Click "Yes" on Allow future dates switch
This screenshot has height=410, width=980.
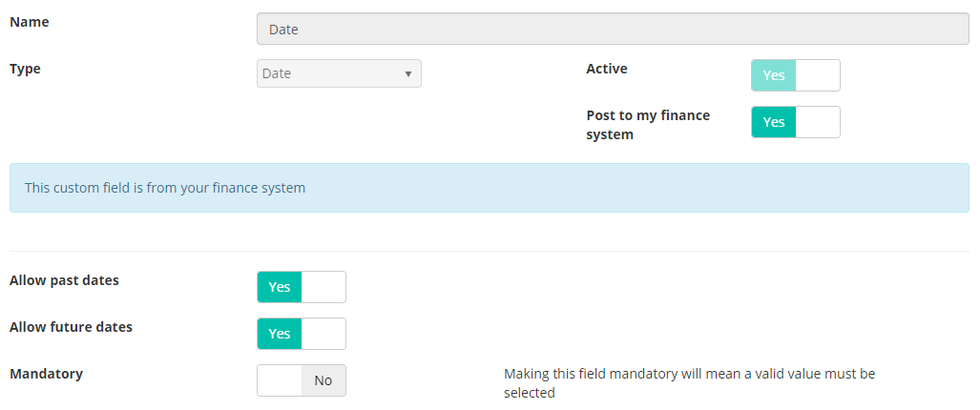(x=280, y=334)
